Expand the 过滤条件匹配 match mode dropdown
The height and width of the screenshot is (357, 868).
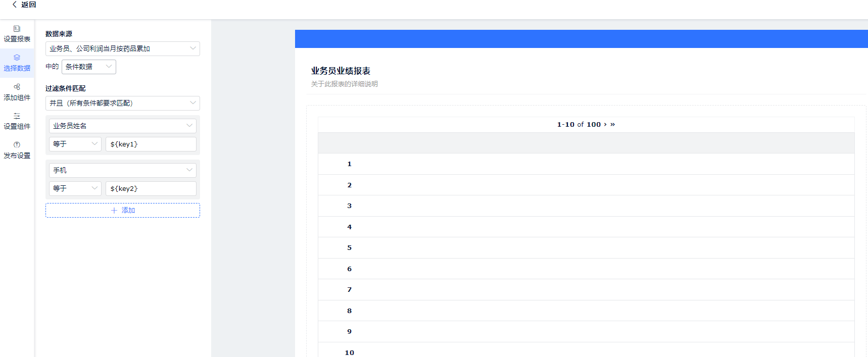coord(122,103)
